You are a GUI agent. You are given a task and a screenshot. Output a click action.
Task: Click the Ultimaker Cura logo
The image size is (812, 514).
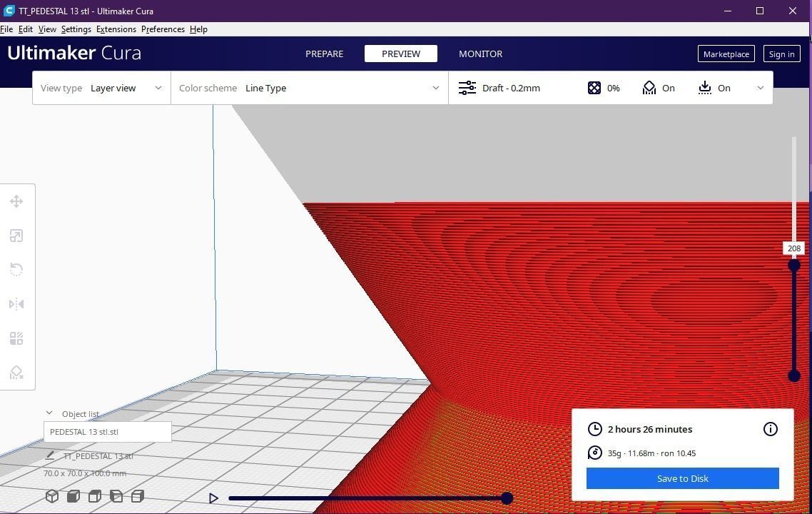[x=74, y=53]
